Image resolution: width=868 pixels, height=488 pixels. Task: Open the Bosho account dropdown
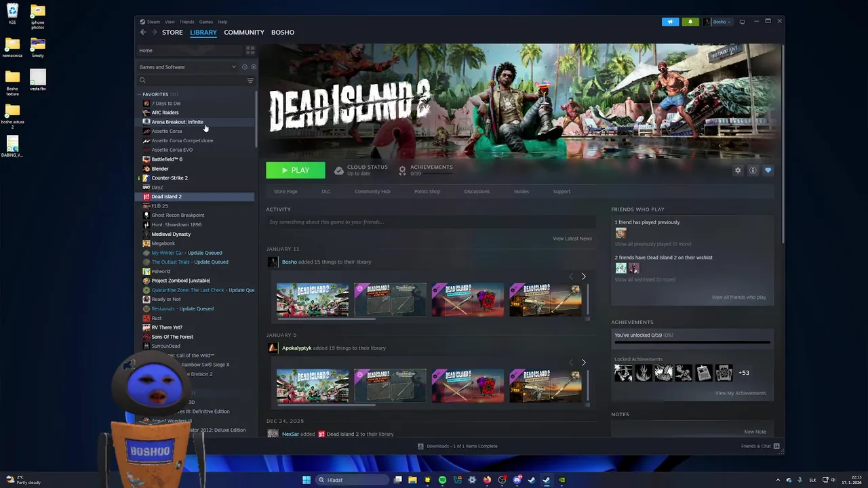717,22
